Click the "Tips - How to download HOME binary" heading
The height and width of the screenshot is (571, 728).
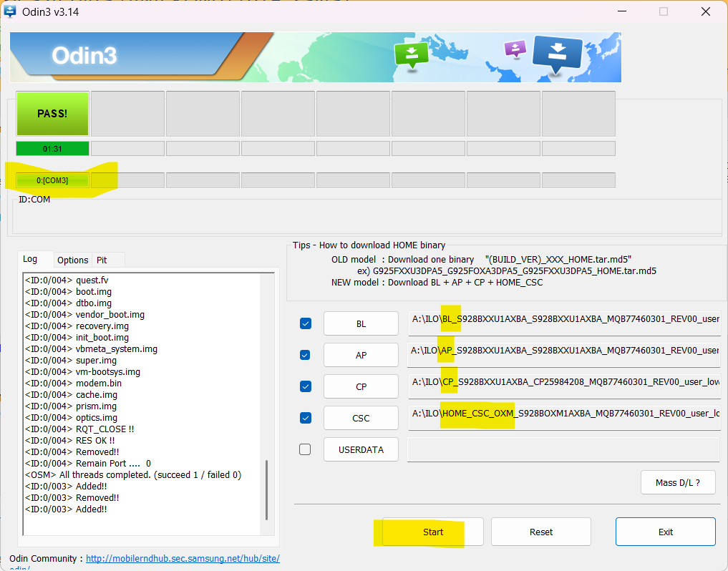click(369, 245)
